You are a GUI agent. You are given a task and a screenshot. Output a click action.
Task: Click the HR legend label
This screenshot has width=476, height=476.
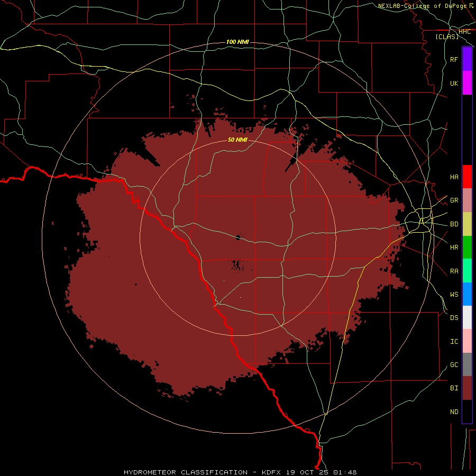point(454,248)
